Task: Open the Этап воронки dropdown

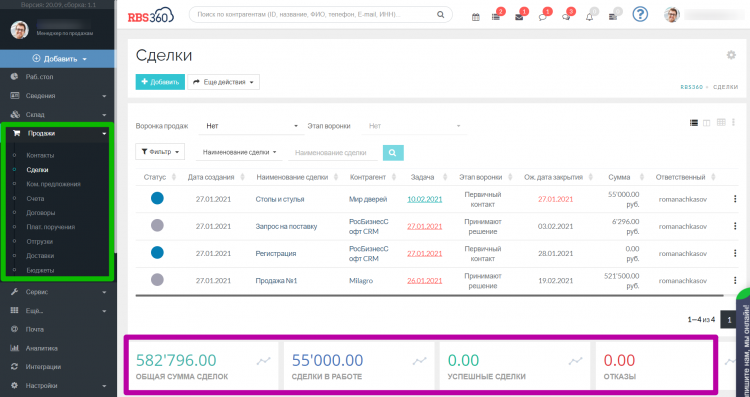Action: (414, 126)
